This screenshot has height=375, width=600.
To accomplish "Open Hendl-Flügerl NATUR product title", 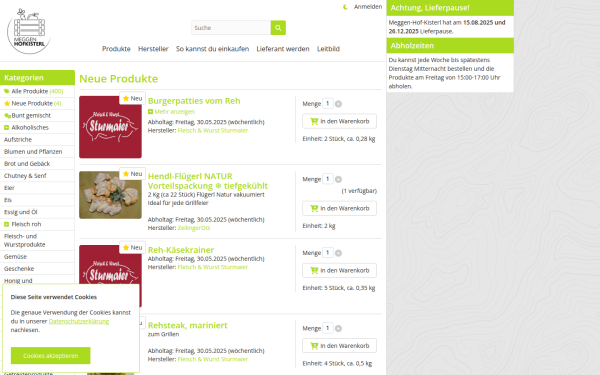I will [208, 181].
